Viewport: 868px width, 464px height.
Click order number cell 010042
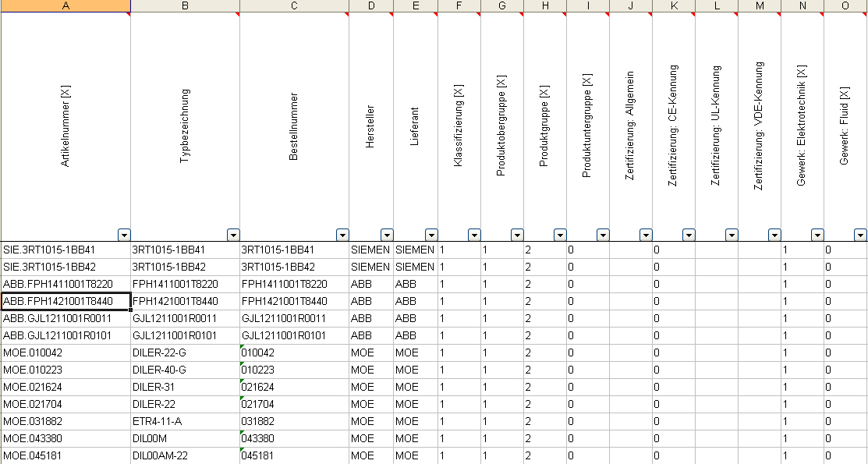[x=295, y=353]
